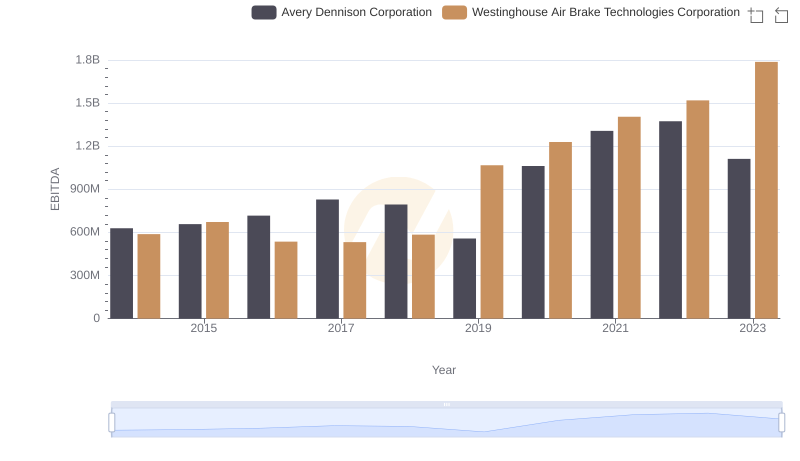Image resolution: width=800 pixels, height=461 pixels.
Task: Click the zoom reset icon
Action: [781, 15]
